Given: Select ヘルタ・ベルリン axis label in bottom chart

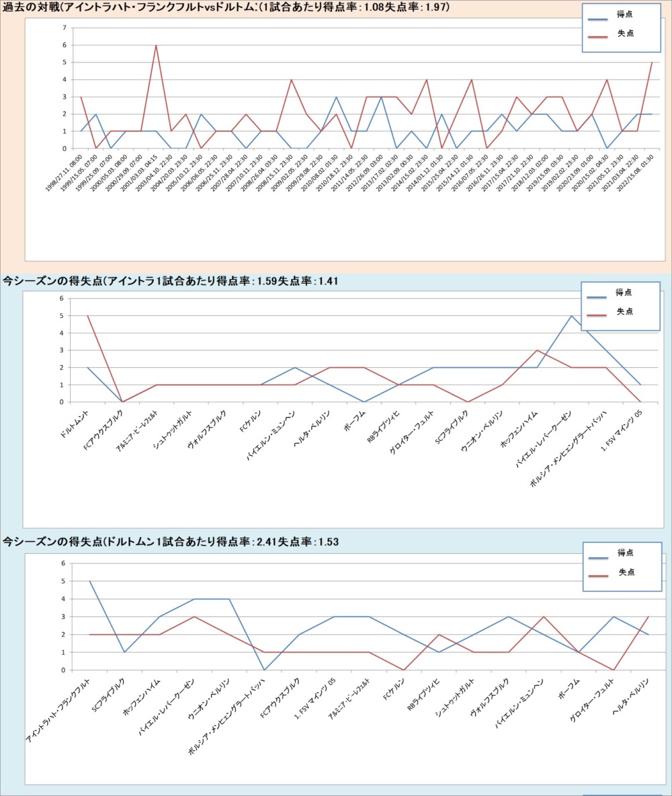Looking at the screenshot, I should coord(628,701).
